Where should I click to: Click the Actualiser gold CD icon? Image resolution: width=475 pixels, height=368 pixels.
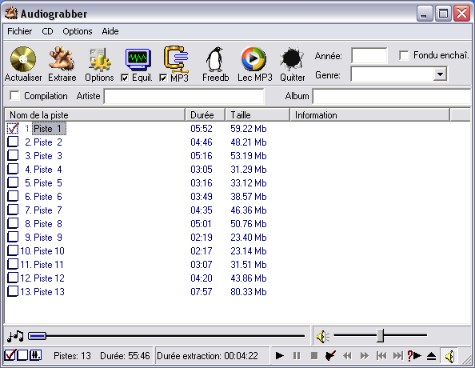23,59
